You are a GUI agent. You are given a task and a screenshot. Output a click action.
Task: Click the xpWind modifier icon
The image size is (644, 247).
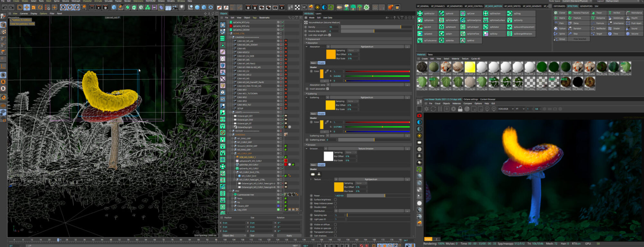[463, 40]
